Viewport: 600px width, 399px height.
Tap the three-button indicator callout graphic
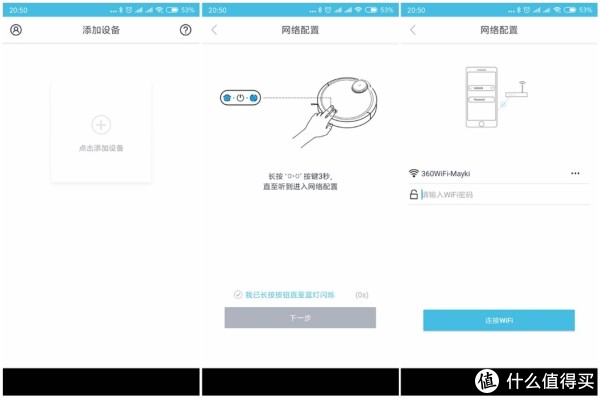tap(240, 98)
